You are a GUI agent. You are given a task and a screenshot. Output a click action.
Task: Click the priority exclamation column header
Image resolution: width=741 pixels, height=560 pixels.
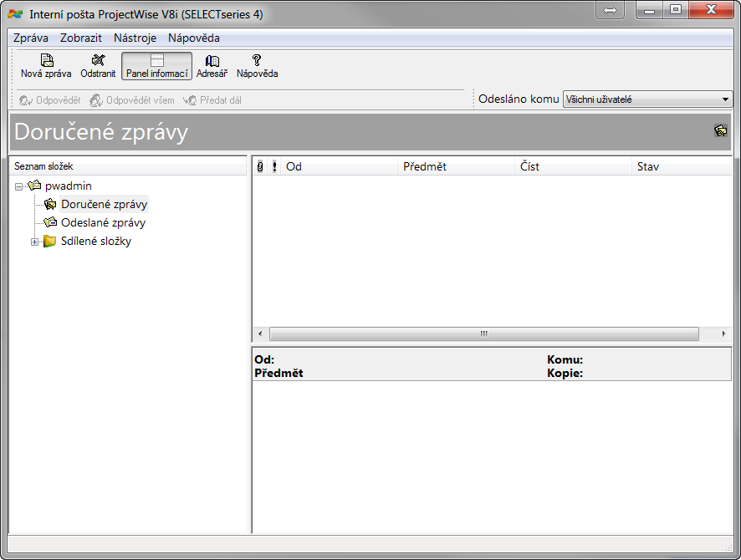pyautogui.click(x=274, y=166)
